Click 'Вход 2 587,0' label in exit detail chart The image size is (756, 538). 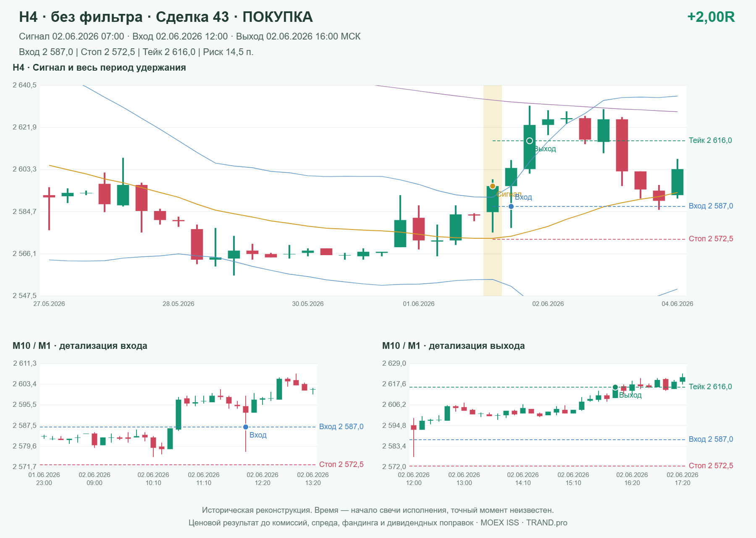click(711, 439)
